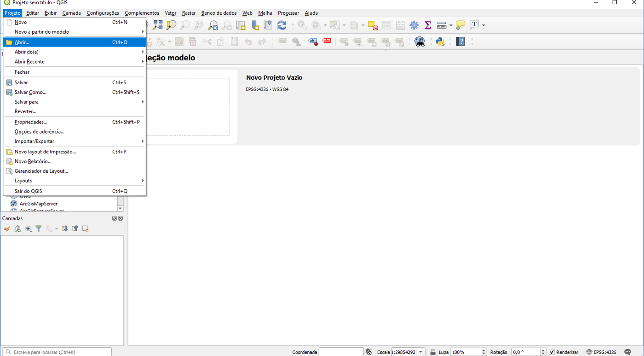The width and height of the screenshot is (644, 356).
Task: Click Zoom Last magnifier icon
Action: point(213,25)
